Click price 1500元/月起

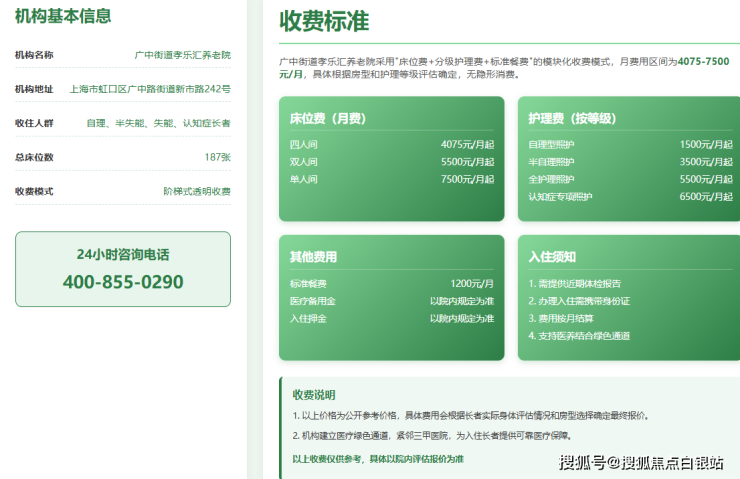pos(706,144)
